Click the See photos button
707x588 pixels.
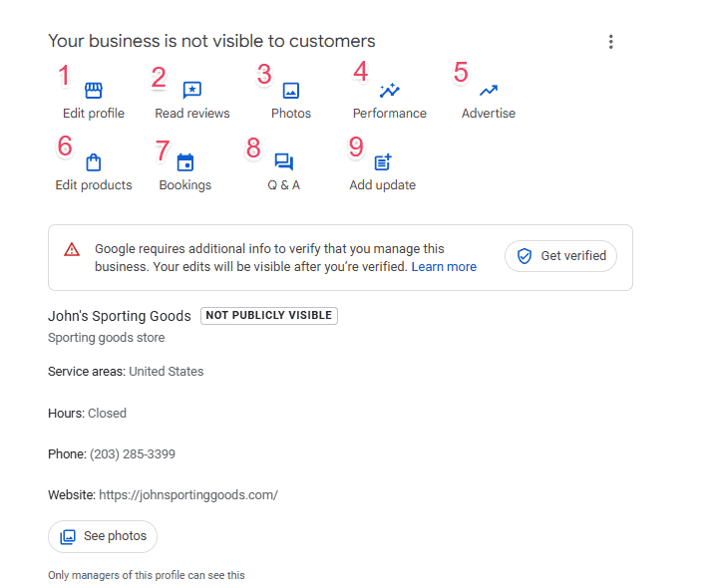[103, 536]
